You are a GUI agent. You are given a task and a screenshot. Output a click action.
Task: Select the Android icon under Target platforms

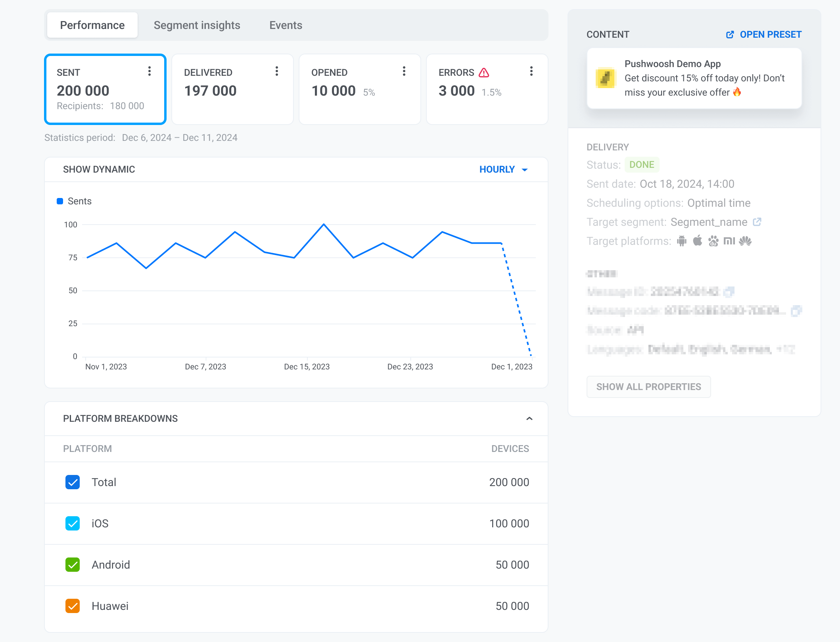point(681,241)
